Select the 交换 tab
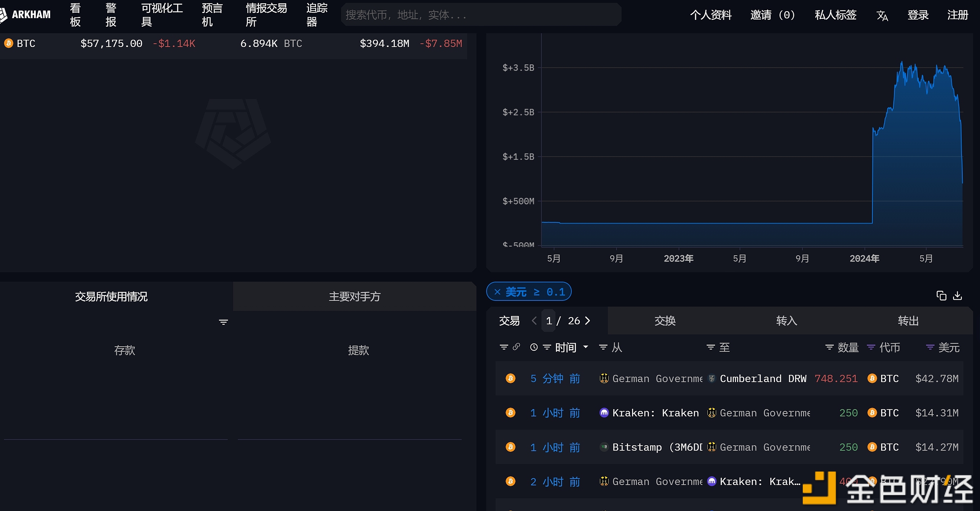This screenshot has width=980, height=511. pyautogui.click(x=665, y=321)
